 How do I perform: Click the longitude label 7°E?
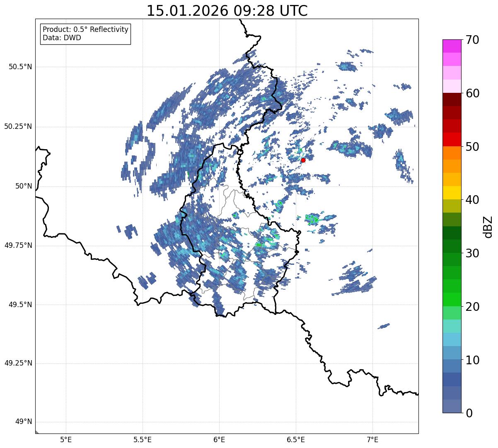[x=372, y=439]
